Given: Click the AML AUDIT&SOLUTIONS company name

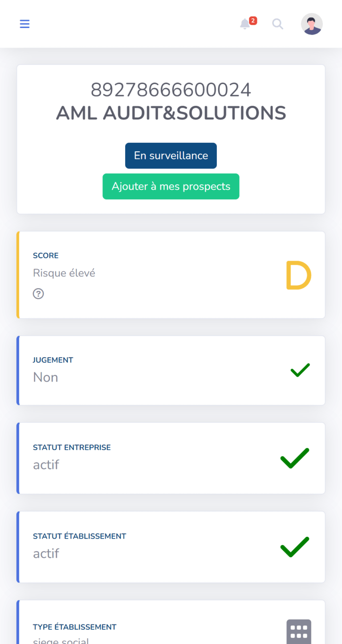Looking at the screenshot, I should pos(171,113).
